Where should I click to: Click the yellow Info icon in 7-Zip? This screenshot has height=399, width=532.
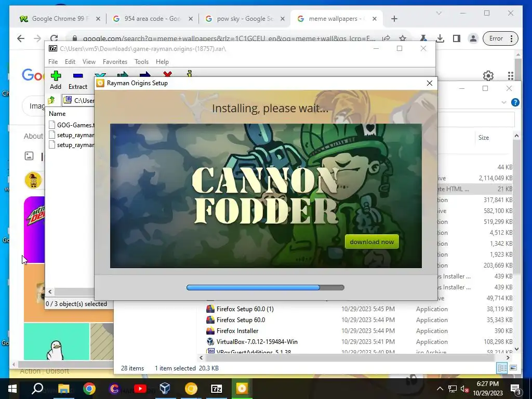190,73
